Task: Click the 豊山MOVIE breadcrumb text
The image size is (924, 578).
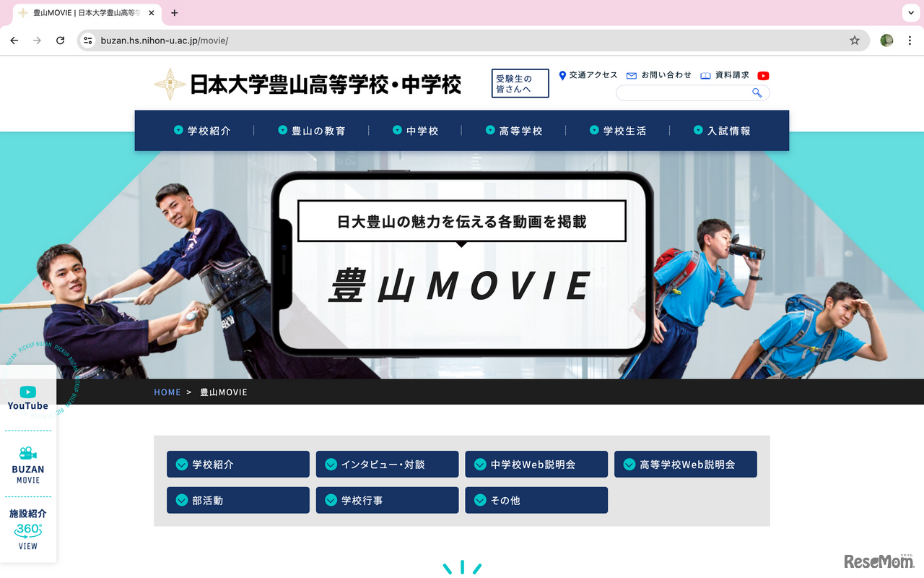Action: (224, 392)
